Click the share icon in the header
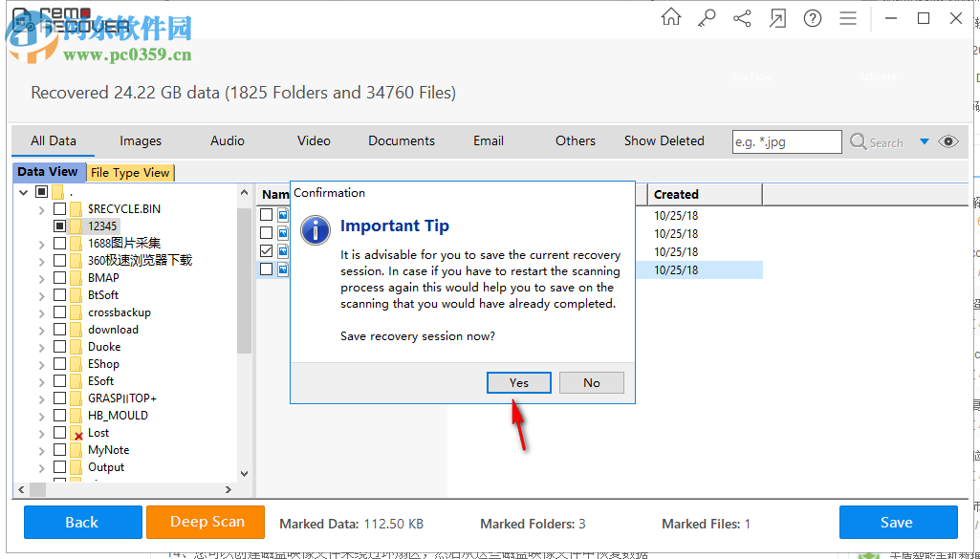Image resolution: width=980 pixels, height=559 pixels. [x=742, y=18]
